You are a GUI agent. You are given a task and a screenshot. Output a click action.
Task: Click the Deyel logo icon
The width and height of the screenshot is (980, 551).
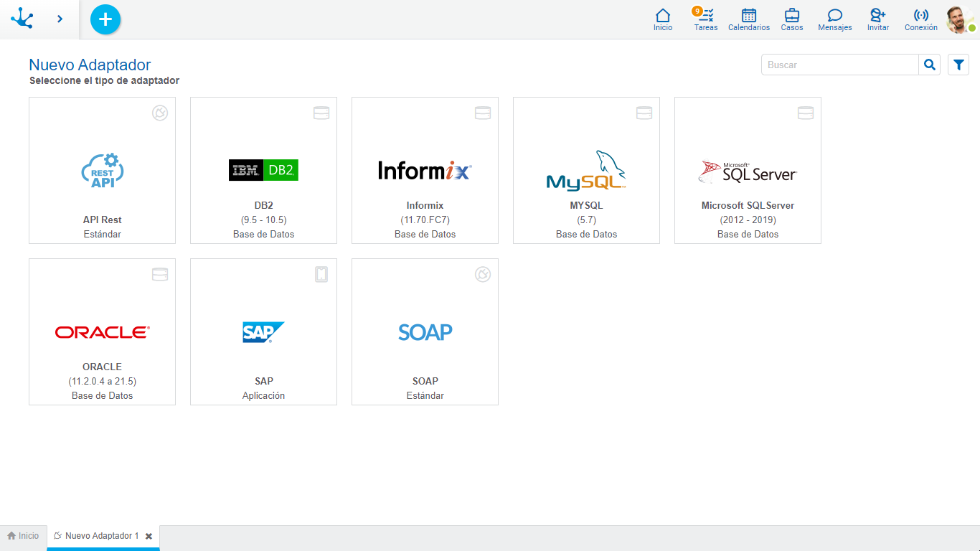[22, 19]
